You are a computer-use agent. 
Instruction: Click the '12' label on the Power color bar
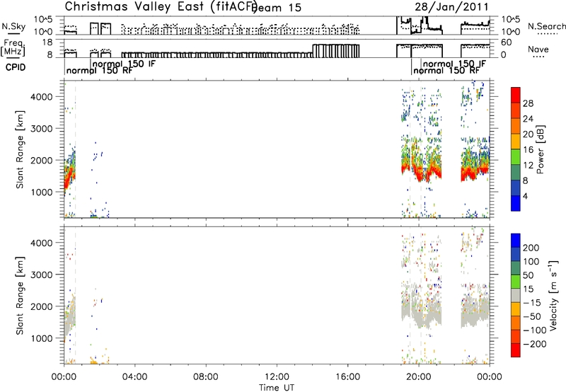point(528,166)
